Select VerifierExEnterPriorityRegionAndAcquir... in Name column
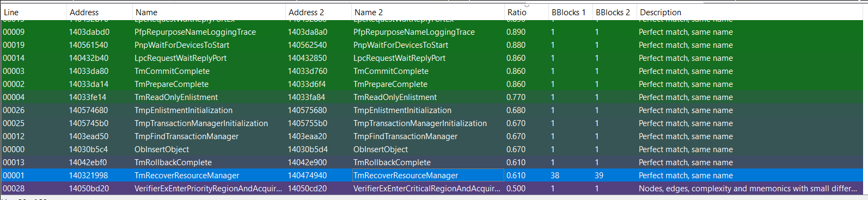This screenshot has height=200, width=868. click(x=208, y=189)
